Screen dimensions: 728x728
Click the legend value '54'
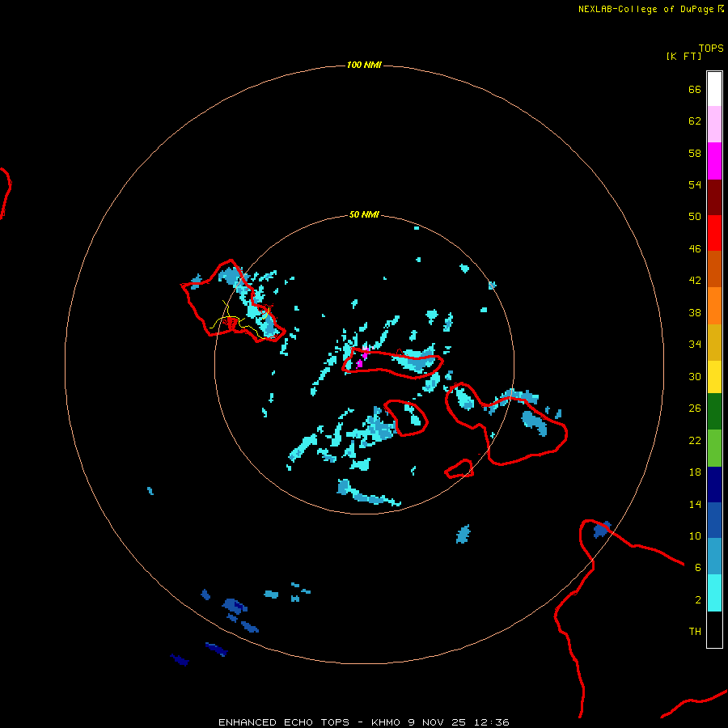click(x=695, y=184)
